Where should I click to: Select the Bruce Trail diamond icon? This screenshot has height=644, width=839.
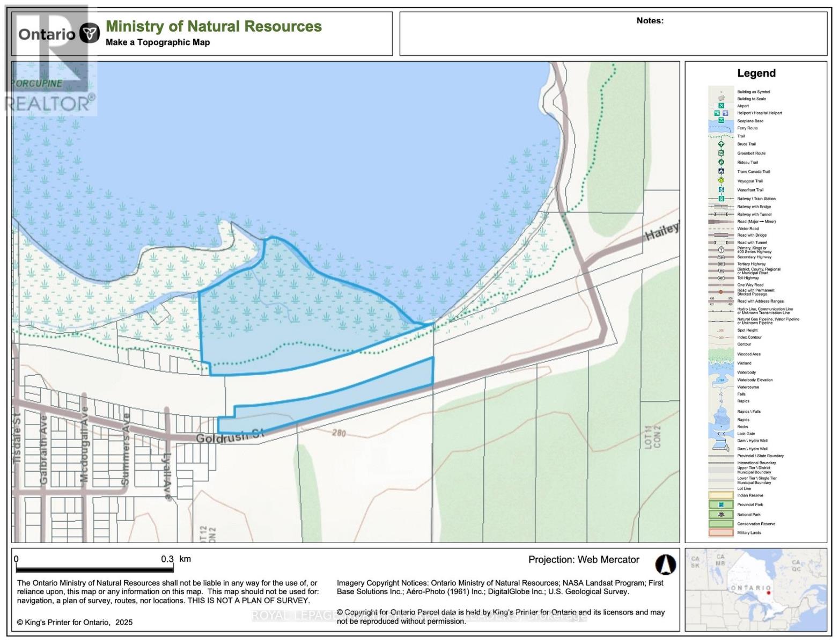(x=721, y=144)
